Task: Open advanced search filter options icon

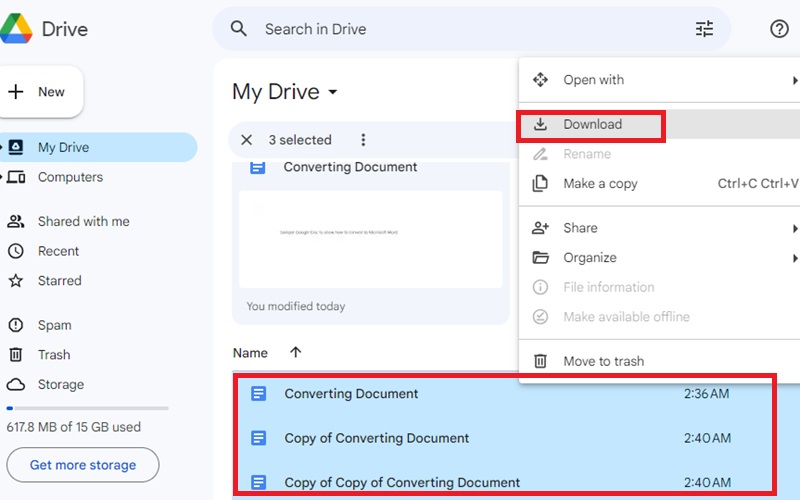Action: coord(704,29)
